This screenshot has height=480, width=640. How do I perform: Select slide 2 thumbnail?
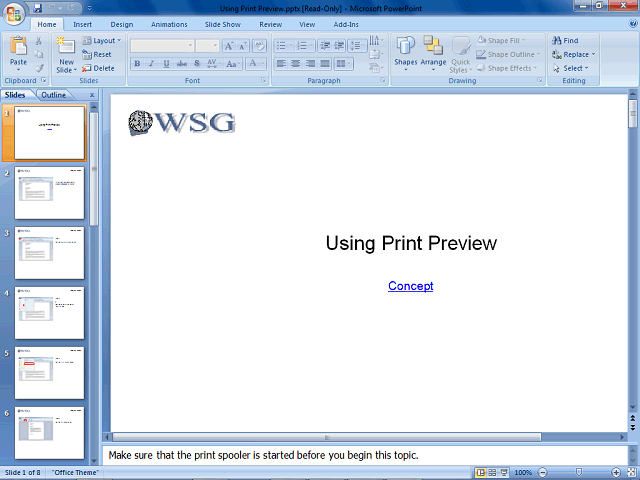pos(49,193)
